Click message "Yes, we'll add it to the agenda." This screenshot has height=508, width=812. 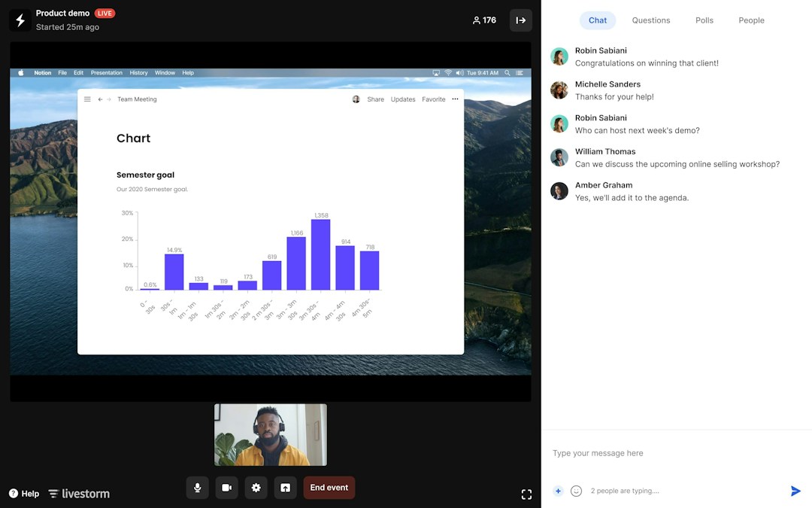[x=632, y=198]
